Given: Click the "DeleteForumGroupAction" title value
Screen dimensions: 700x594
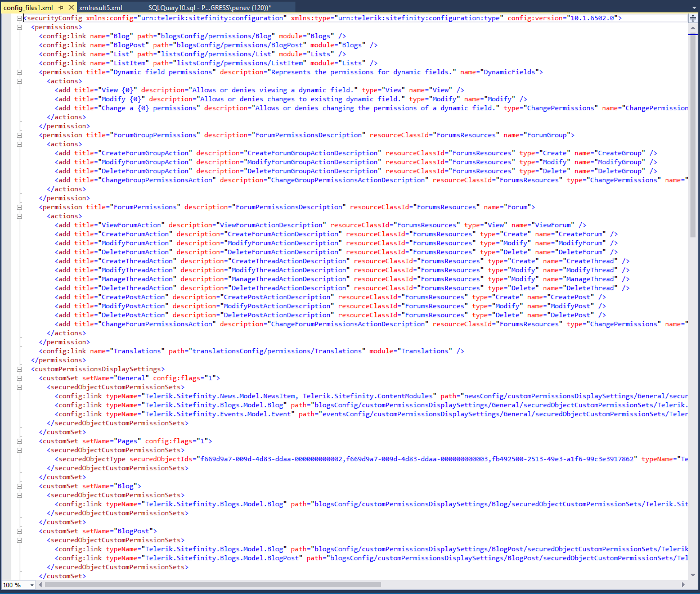Looking at the screenshot, I should 145,171.
